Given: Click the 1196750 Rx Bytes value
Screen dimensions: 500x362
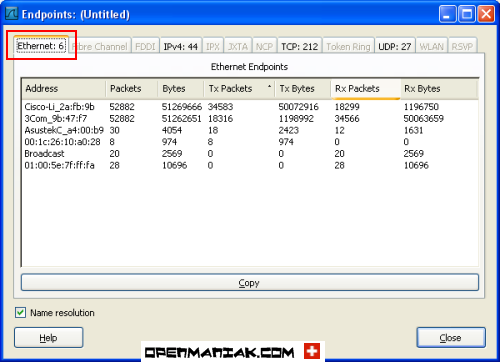Looking at the screenshot, I should 421,107.
